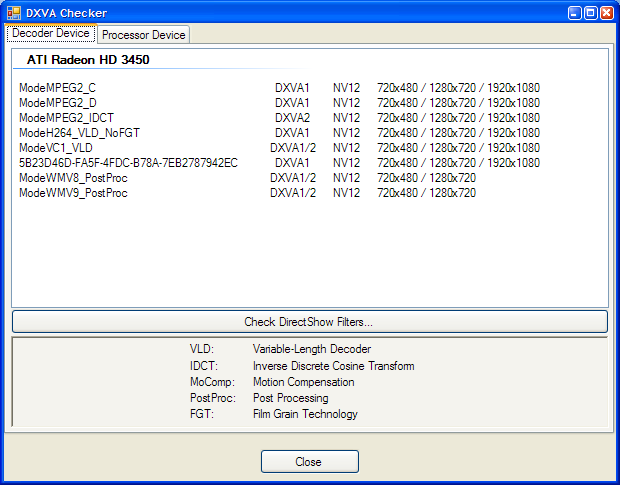The height and width of the screenshot is (485, 620).
Task: Click the DXVA Checker title bar icon
Action: [x=14, y=13]
